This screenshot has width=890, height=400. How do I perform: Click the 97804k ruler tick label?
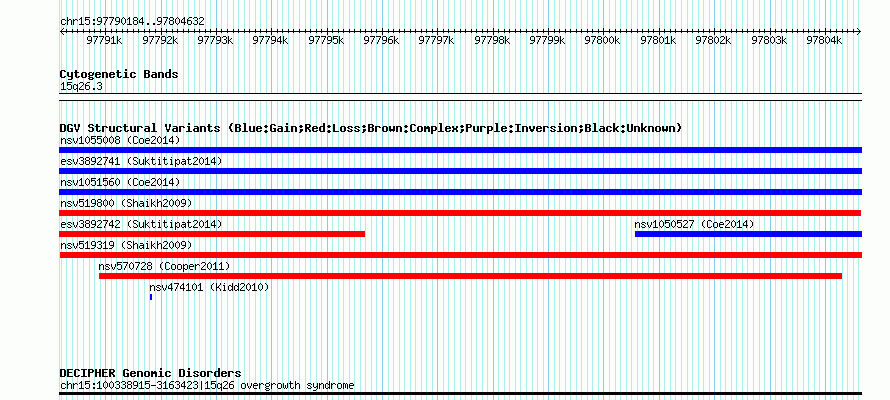click(x=824, y=40)
